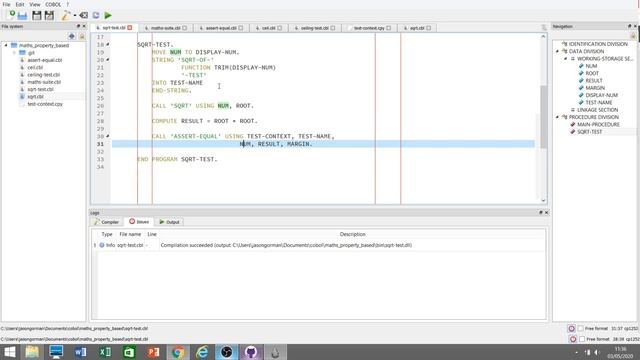640x360 pixels.
Task: Switch to the assert-equal.cbl tab
Action: tap(221, 28)
